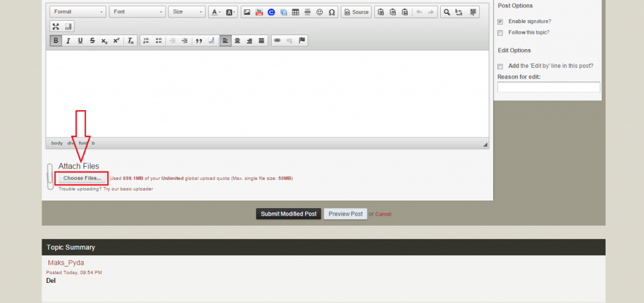Click inside the editor text area
This screenshot has width=644, height=303.
pos(267,94)
